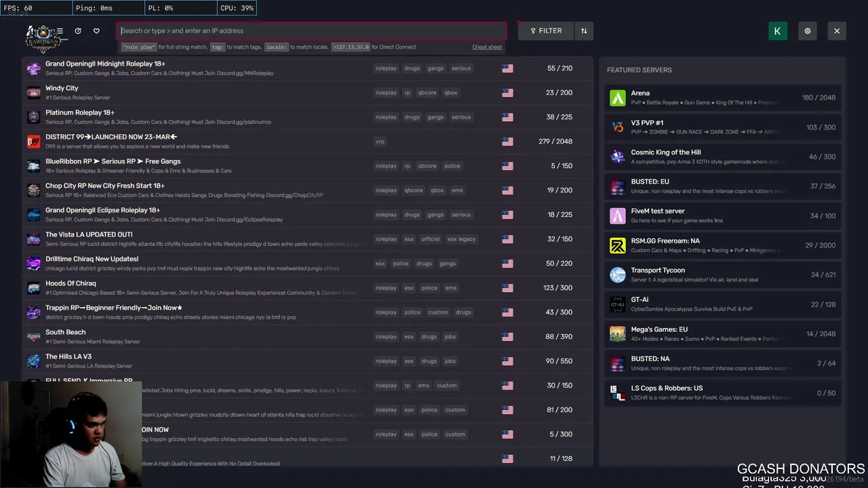Select the 'qbox' tag on Windy City
868x488 pixels.
tap(451, 93)
